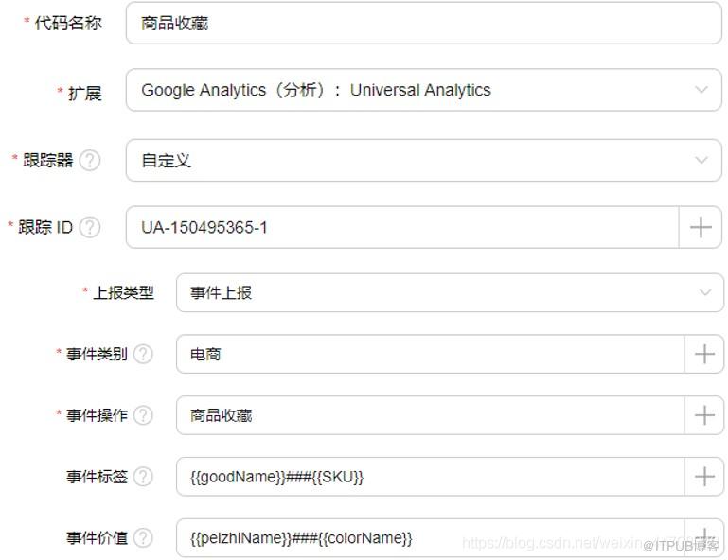Image resolution: width=728 pixels, height=560 pixels.
Task: Click the help icon next to 跟踪器
Action: pos(90,161)
